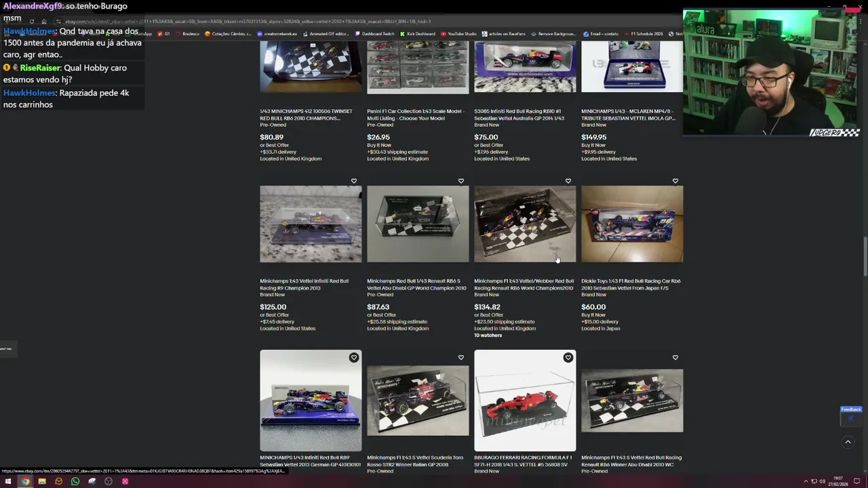Open Remove Background bookmark
Image resolution: width=868 pixels, height=488 pixels.
click(554, 33)
